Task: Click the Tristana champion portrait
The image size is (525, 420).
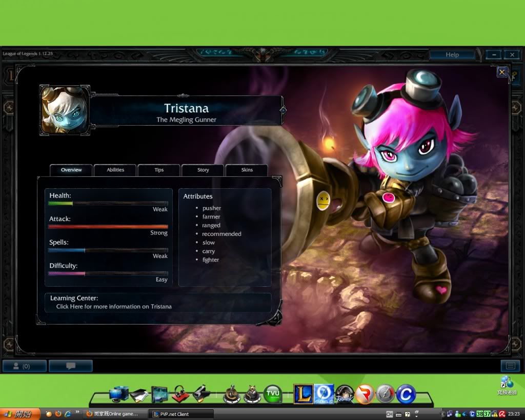Action: (65, 110)
